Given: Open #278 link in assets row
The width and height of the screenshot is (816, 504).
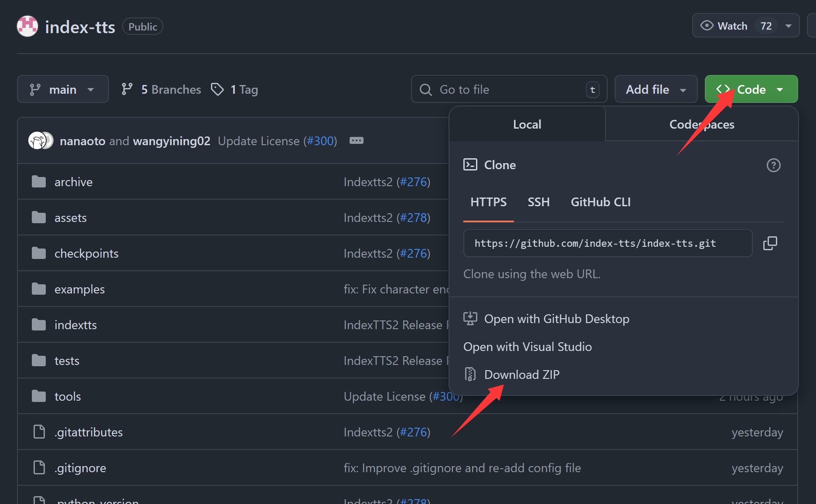Looking at the screenshot, I should [x=414, y=218].
